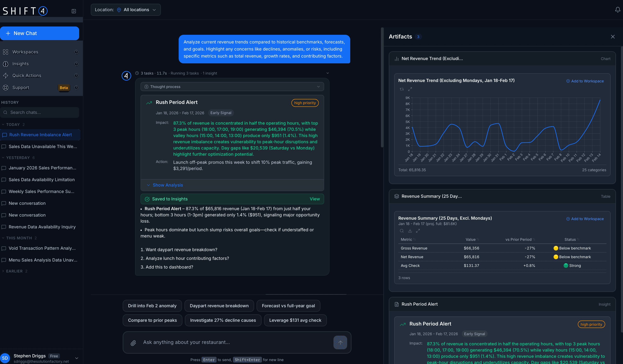
Task: Click the Rush Period Alert trend icon
Action: (x=149, y=103)
